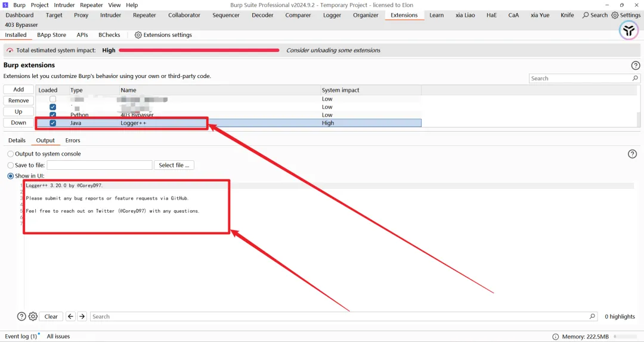644x342 pixels.
Task: Open Burp Suite logo icon in title bar
Action: tap(5, 5)
